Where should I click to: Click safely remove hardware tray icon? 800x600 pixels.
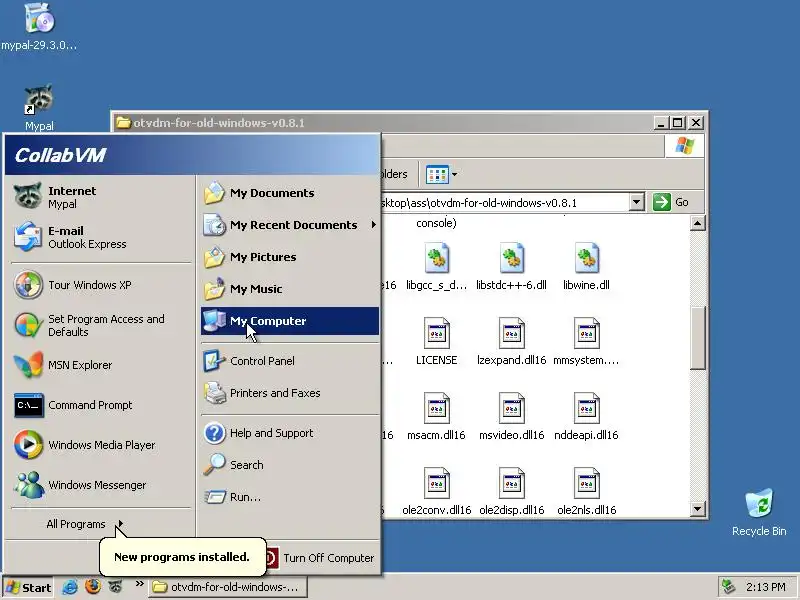[x=729, y=587]
